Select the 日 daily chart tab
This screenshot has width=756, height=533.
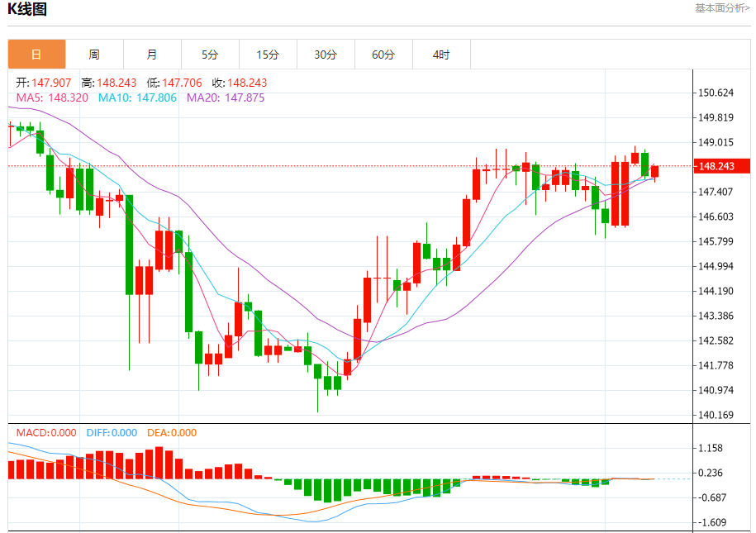tap(36, 55)
